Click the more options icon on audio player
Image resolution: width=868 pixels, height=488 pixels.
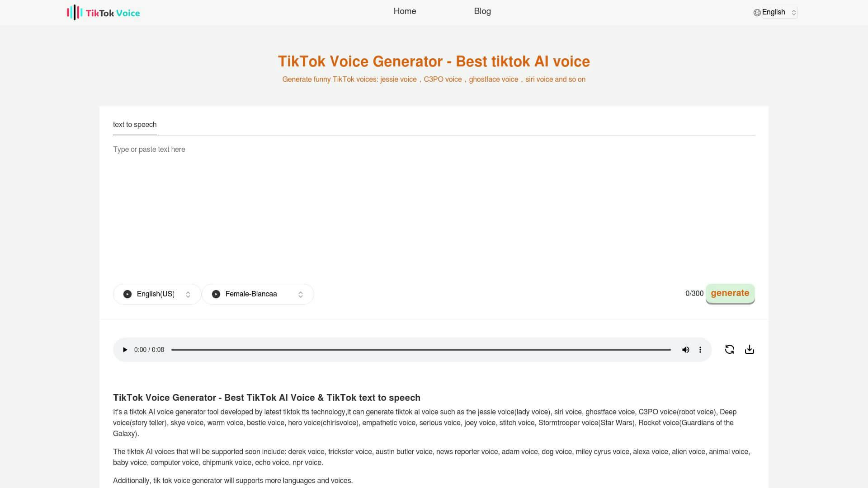point(701,350)
